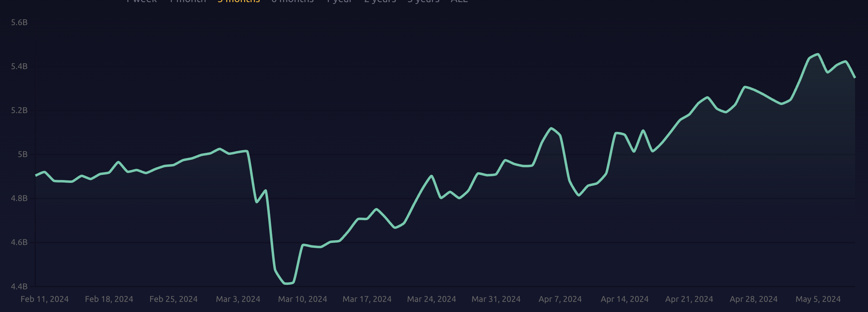Click the highest peak of the chart line
The width and height of the screenshot is (868, 312).
coord(818,54)
